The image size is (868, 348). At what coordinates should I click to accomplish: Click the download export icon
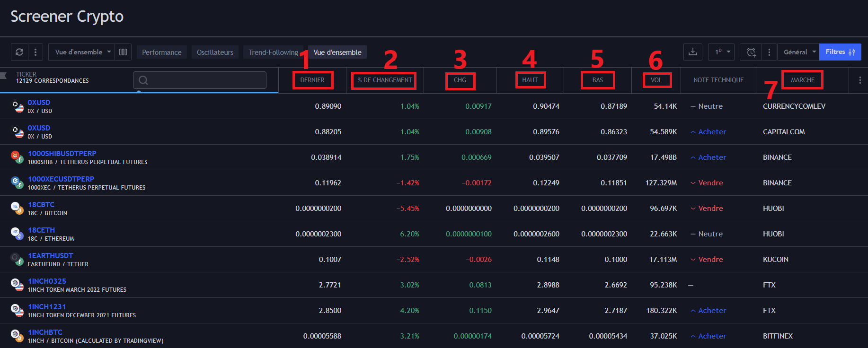click(693, 52)
